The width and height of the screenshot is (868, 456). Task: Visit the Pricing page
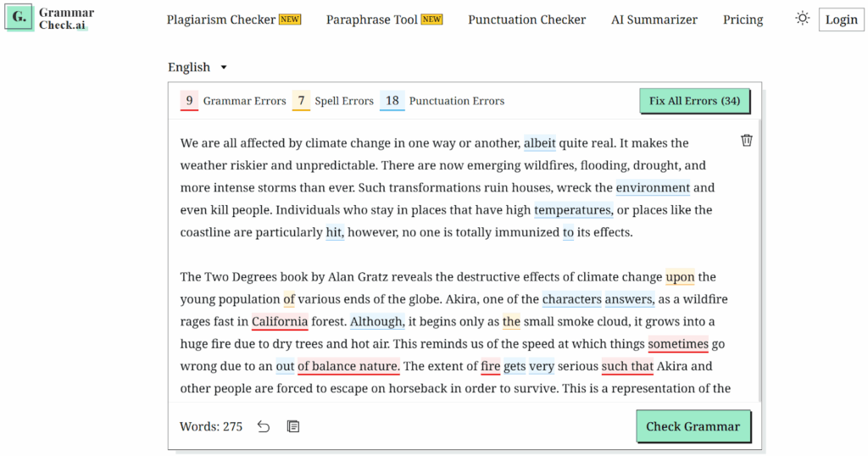[x=743, y=19]
